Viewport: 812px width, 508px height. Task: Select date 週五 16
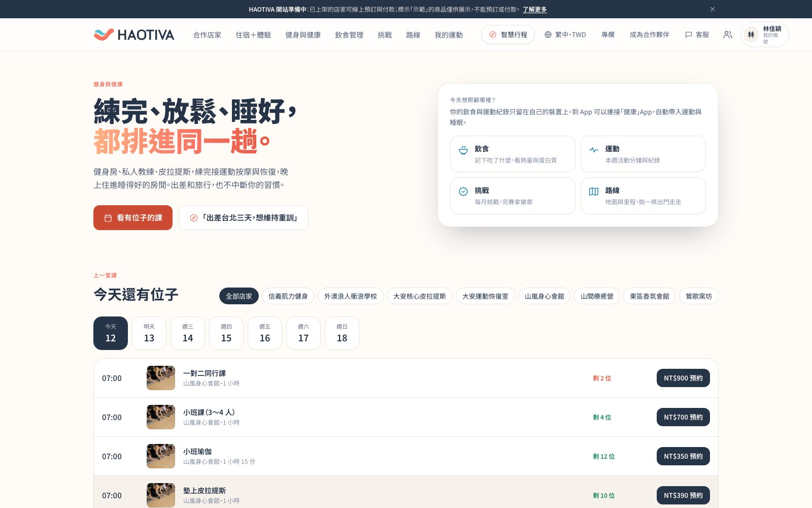[x=265, y=333]
